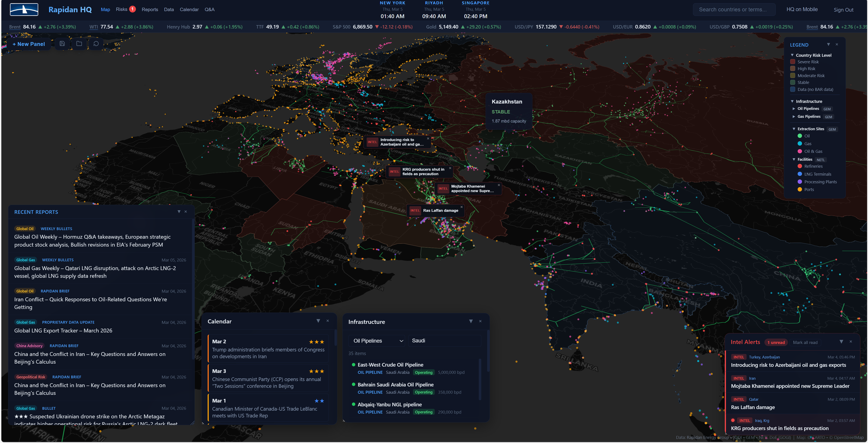
Task: Collapse the Intel Alerts panel arrow icon
Action: click(841, 342)
